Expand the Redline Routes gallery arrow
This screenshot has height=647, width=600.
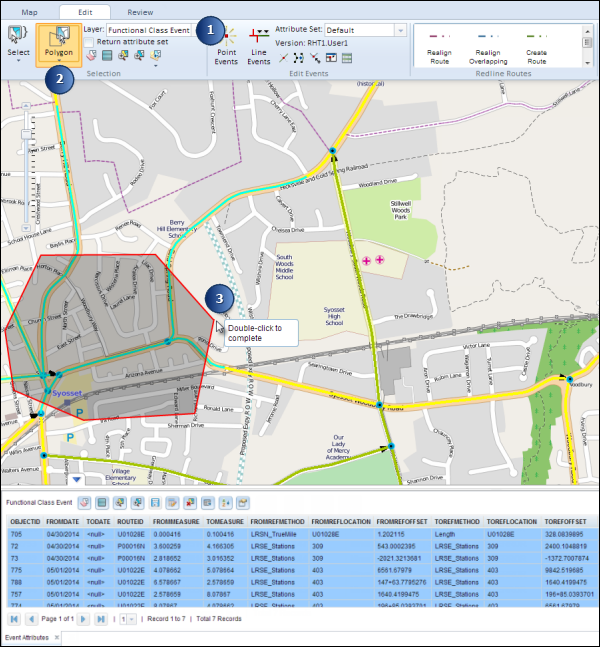(587, 62)
